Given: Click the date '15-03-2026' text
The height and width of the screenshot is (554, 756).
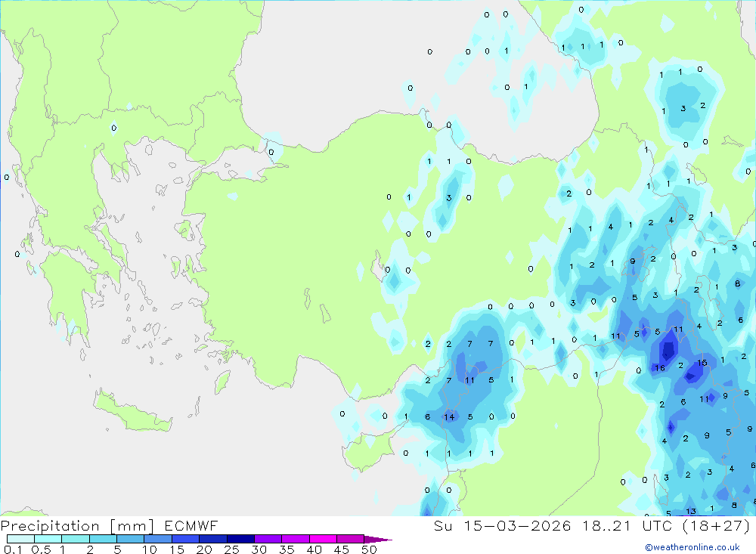Looking at the screenshot, I should click(x=517, y=525).
